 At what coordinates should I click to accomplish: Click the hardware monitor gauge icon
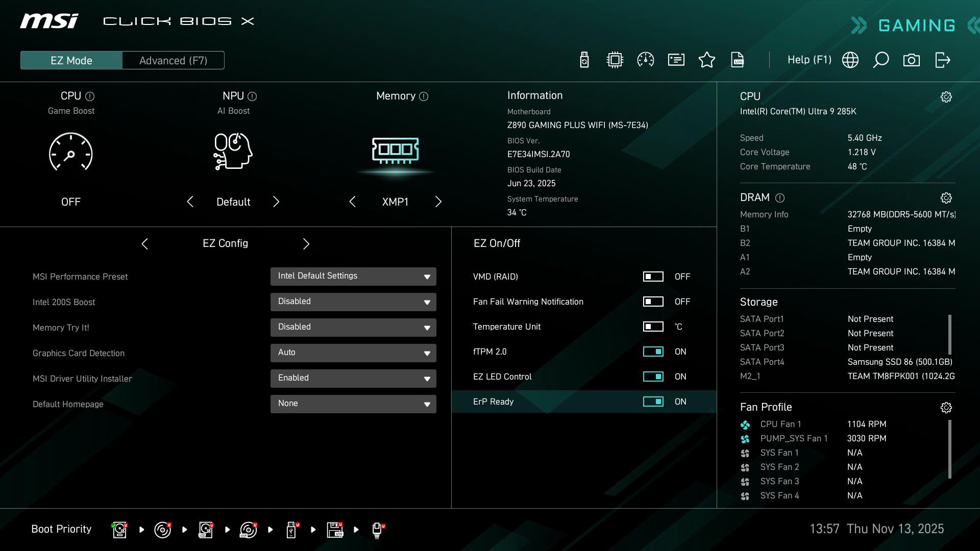646,60
